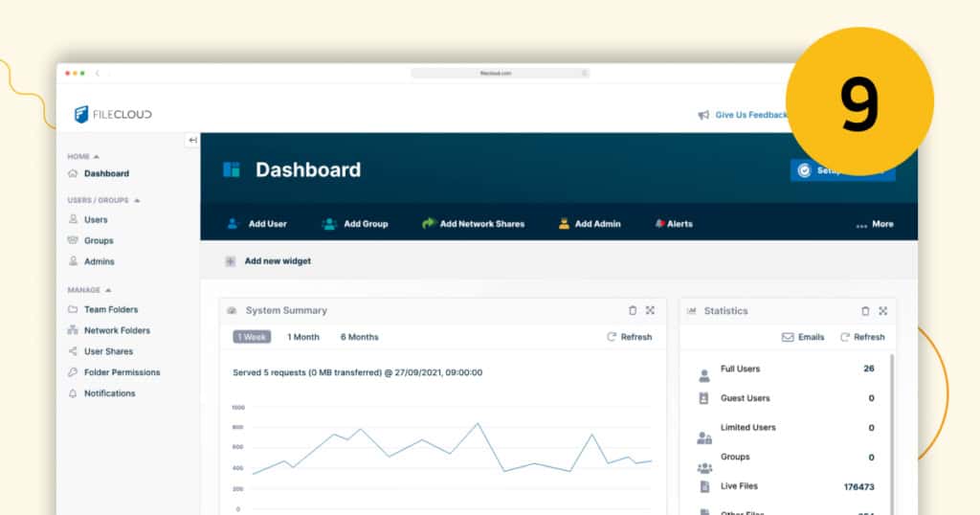Expand the Statistics widget to fullscreen
Screen dimensions: 980x515
(x=882, y=311)
